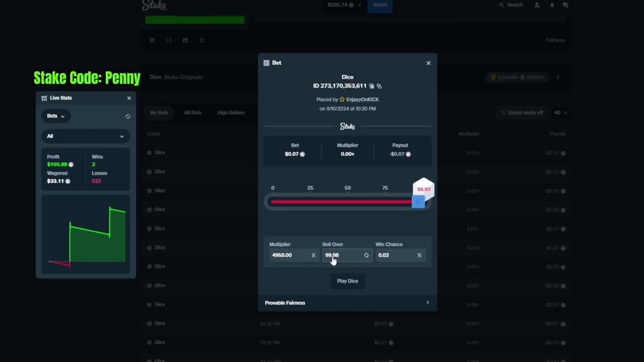Click the Live Stats chart icon
The width and height of the screenshot is (644, 362).
tap(44, 98)
